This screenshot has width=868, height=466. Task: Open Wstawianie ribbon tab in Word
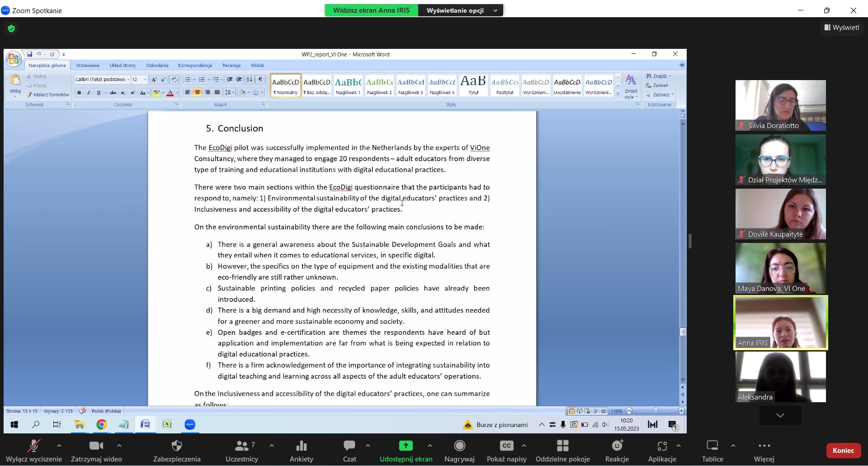click(x=88, y=66)
